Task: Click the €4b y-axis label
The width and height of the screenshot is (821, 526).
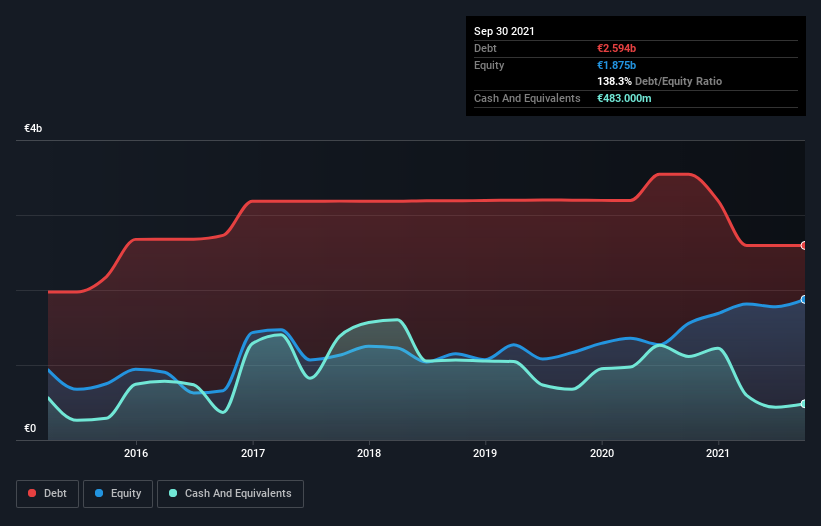Action: pyautogui.click(x=33, y=128)
